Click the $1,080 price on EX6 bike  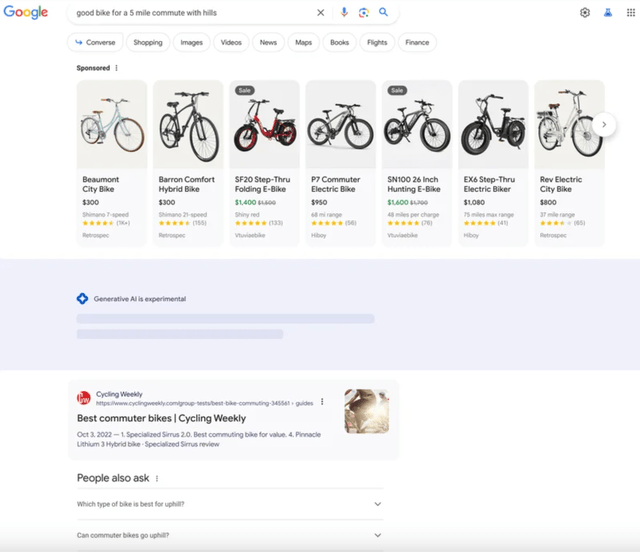click(474, 203)
